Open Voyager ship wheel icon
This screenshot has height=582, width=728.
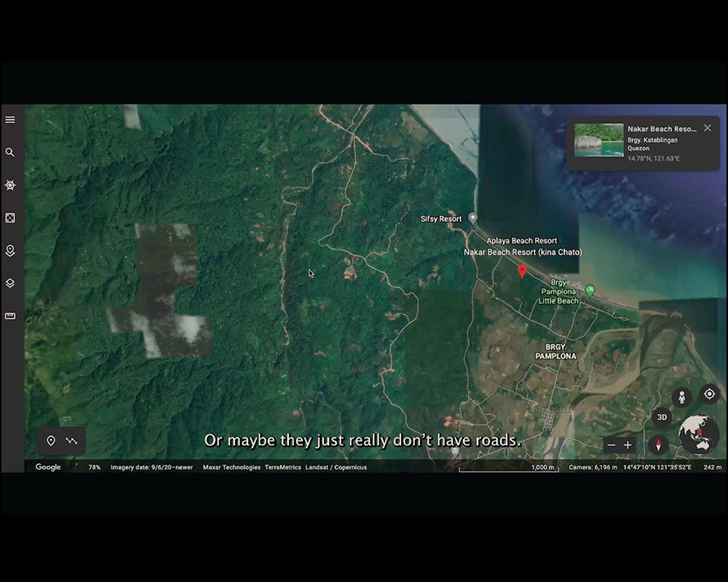pos(10,186)
